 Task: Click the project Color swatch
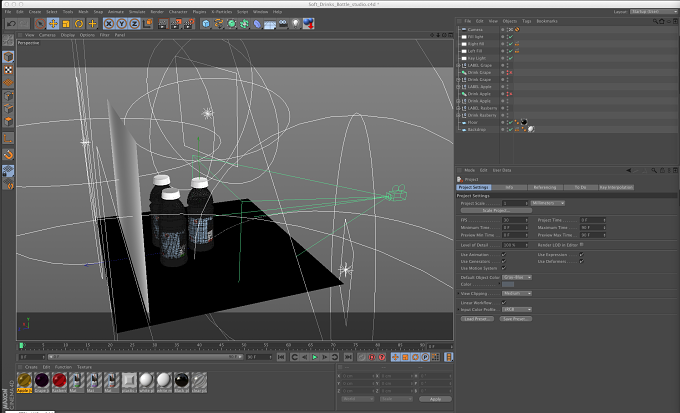pos(508,285)
